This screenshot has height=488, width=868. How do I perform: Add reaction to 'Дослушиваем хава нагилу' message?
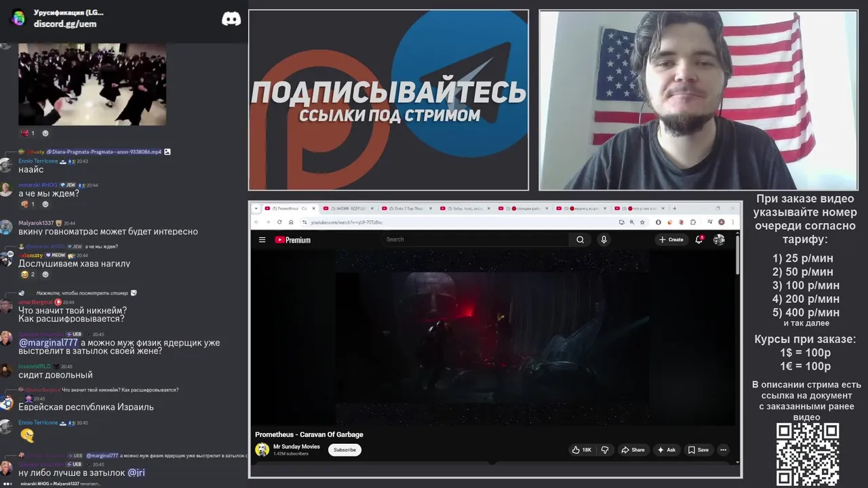coord(45,274)
